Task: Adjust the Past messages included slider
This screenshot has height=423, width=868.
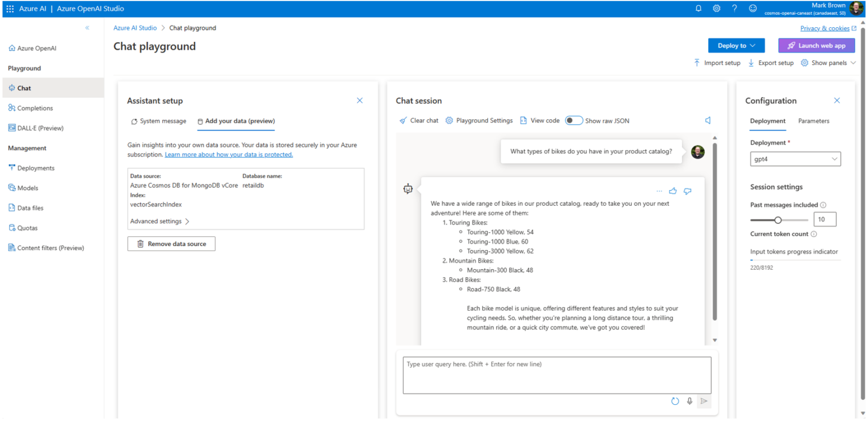Action: click(778, 220)
